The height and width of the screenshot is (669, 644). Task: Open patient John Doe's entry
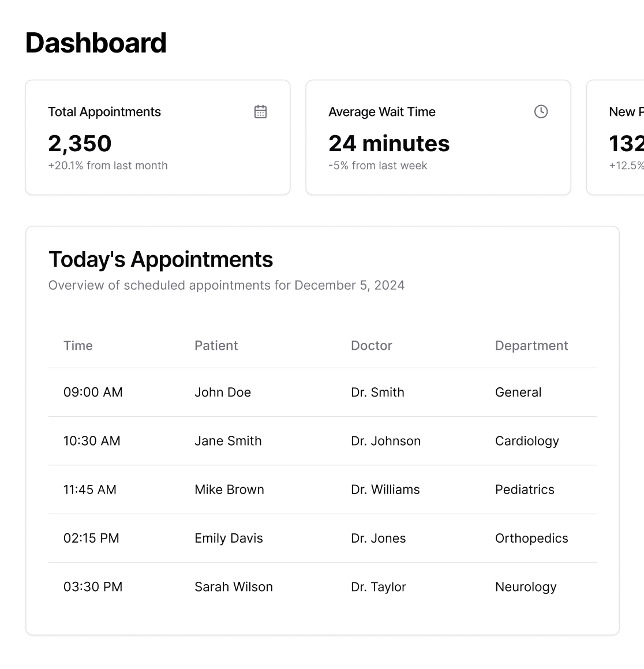pos(223,393)
